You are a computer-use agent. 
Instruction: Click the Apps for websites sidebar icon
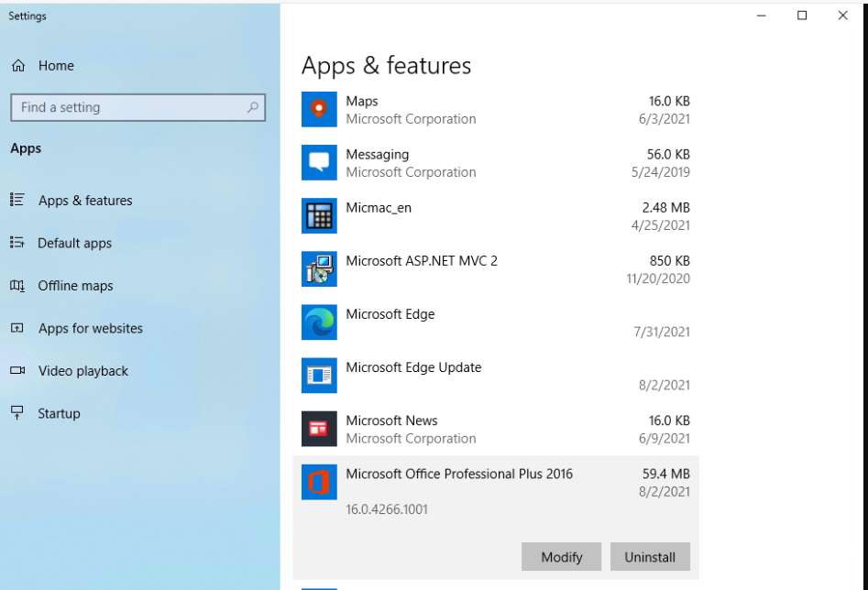17,328
